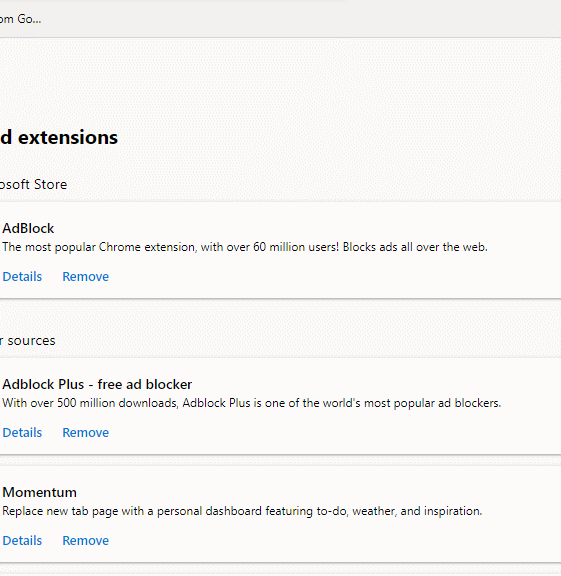
Task: Click the 'osoft Store' section label
Action: point(33,184)
